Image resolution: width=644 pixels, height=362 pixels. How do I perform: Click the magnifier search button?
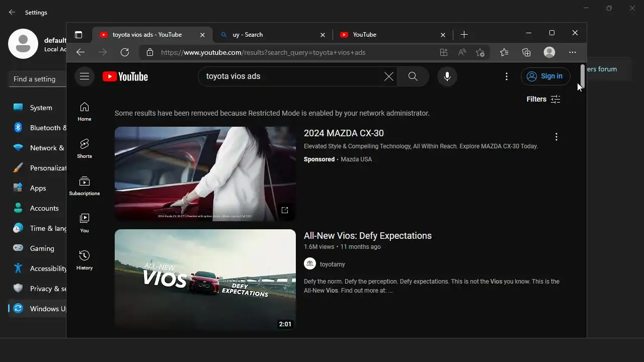point(413,76)
